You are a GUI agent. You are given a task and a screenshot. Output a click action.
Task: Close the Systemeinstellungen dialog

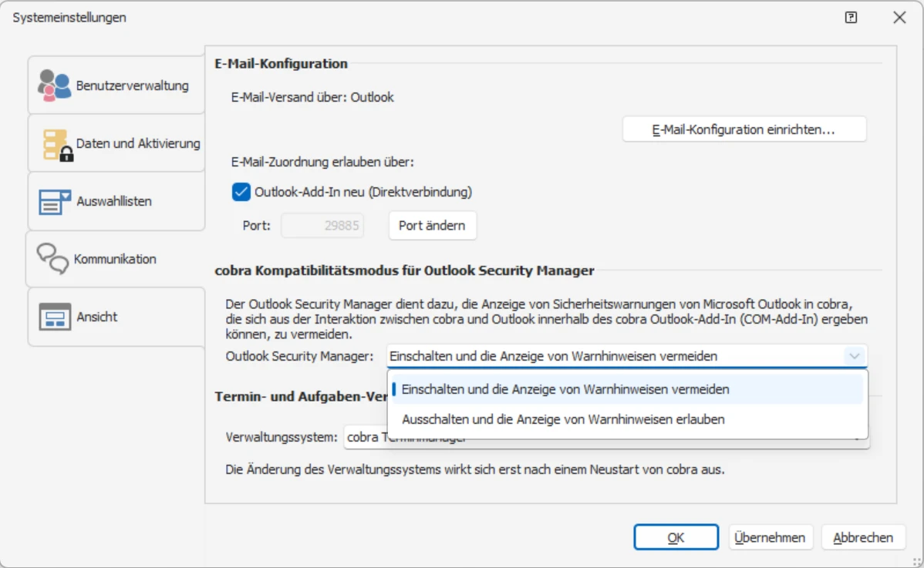(x=899, y=18)
